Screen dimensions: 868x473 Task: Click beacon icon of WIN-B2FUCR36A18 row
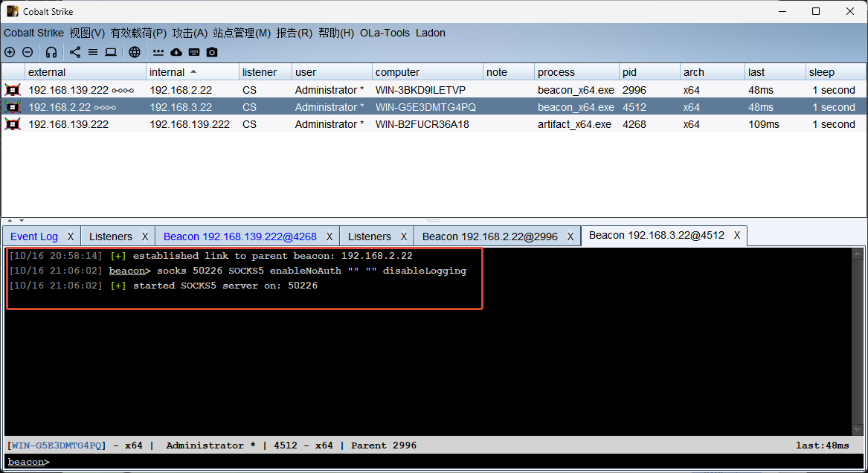13,124
